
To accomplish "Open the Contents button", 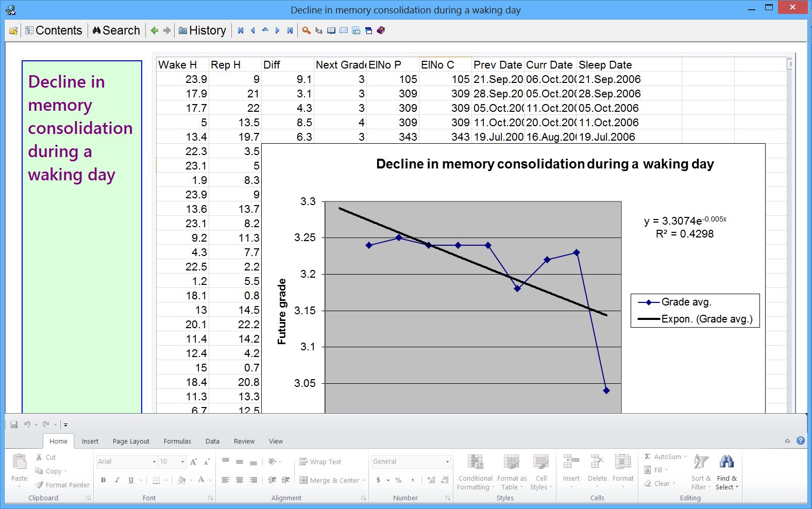I will (54, 31).
